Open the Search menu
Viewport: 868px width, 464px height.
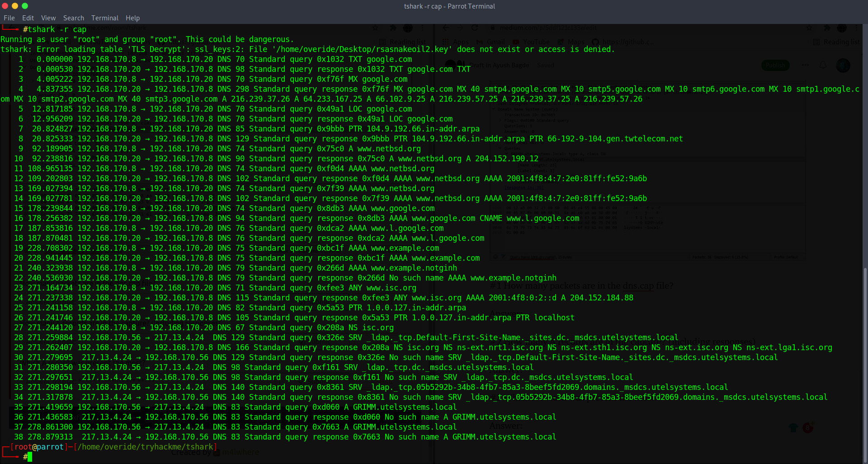coord(74,18)
